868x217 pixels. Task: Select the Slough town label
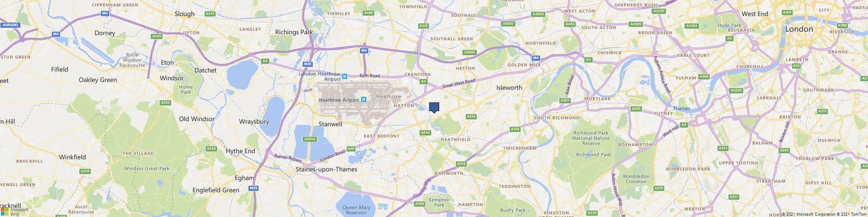pyautogui.click(x=184, y=14)
